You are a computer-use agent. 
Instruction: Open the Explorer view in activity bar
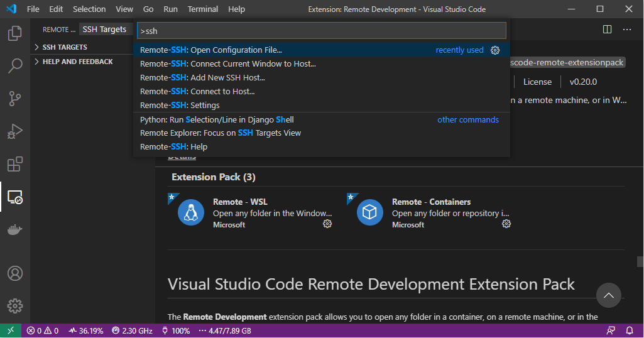[15, 33]
